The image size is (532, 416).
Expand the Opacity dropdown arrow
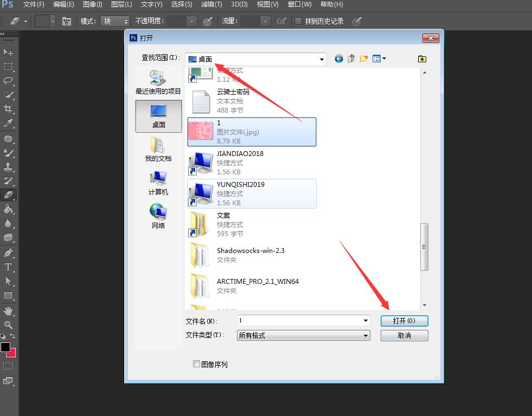pyautogui.click(x=191, y=21)
